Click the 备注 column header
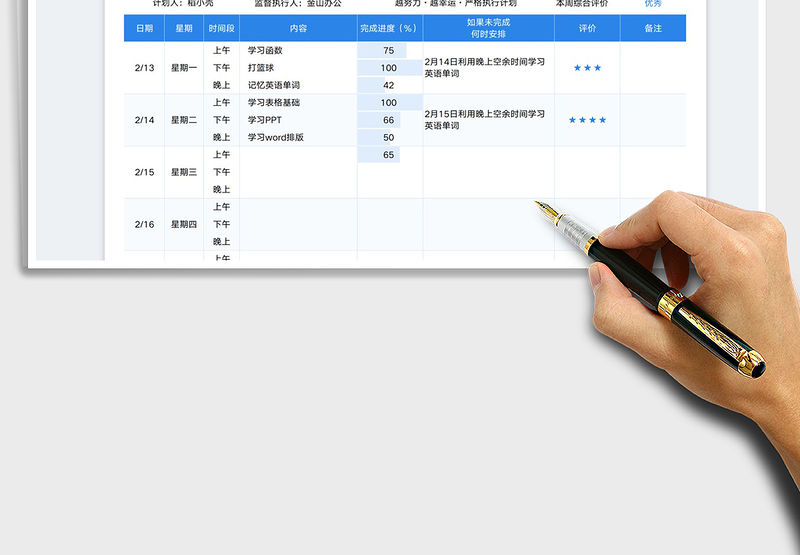Screen dimensions: 800x555 653,28
